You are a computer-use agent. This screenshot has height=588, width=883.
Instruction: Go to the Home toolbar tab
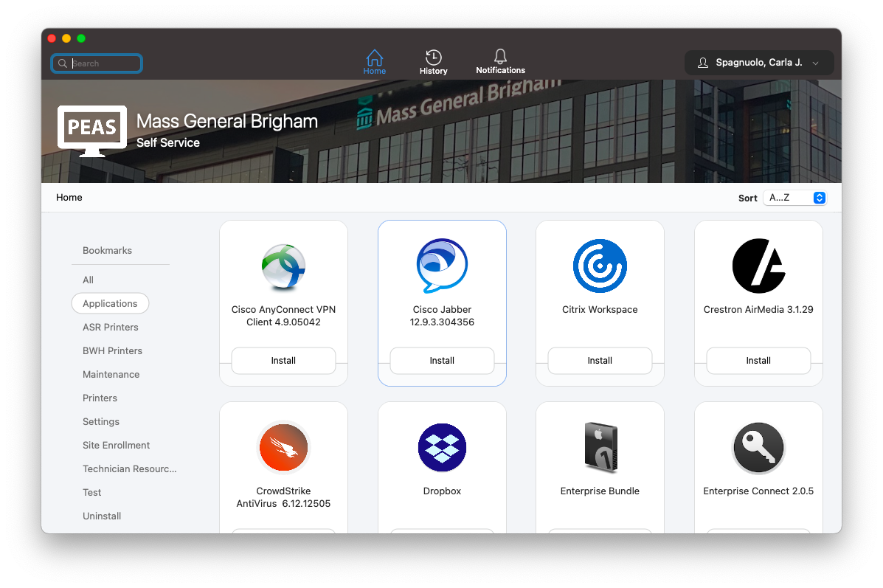coord(374,62)
